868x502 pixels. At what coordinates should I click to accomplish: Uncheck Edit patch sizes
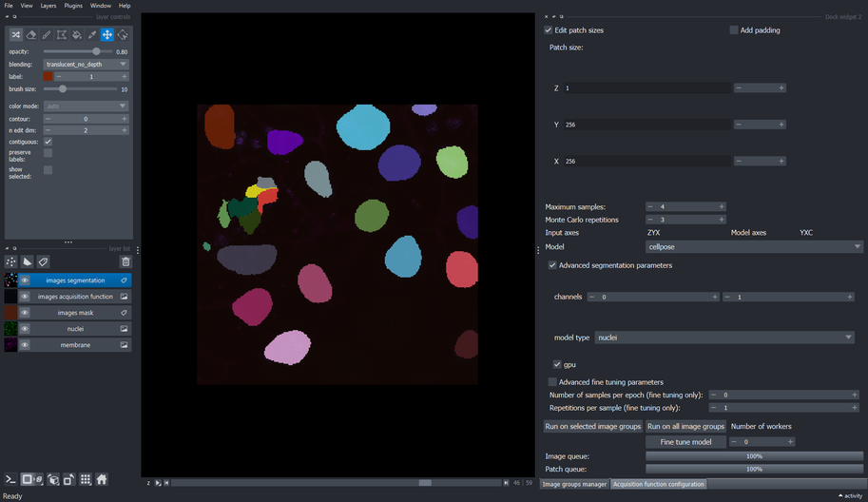[548, 29]
